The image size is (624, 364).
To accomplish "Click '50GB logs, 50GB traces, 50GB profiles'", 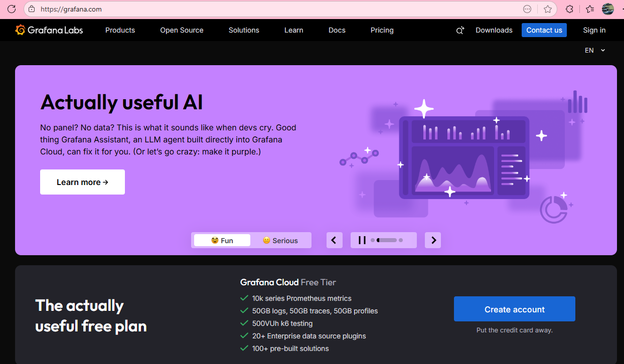I will tap(315, 311).
